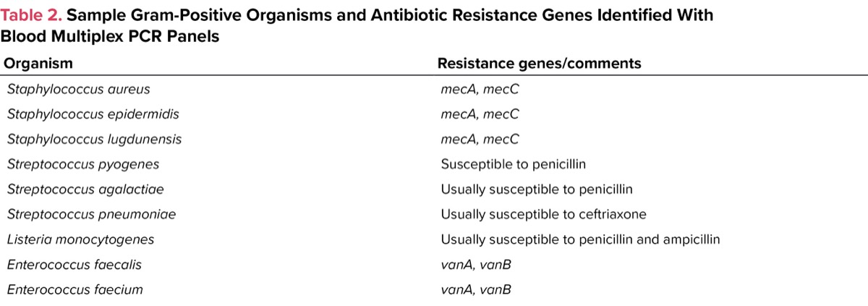
Task: Select "Usually susceptible to penicillin and ampicillin"
Action: pos(580,239)
